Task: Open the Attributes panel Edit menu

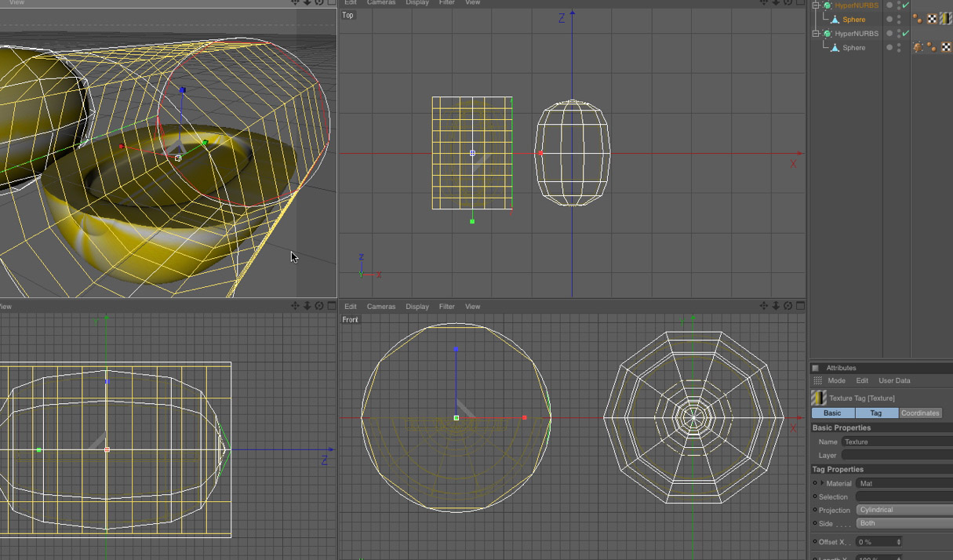Action: (862, 380)
